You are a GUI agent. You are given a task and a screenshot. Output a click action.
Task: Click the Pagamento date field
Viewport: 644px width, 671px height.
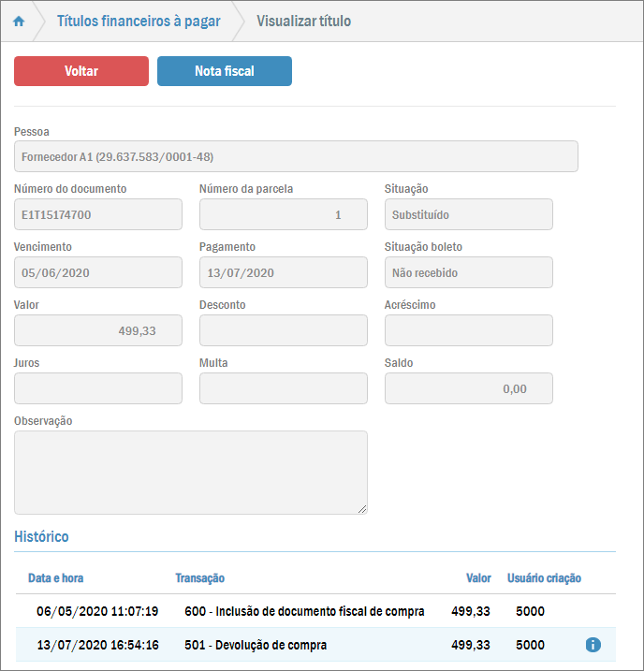(283, 272)
